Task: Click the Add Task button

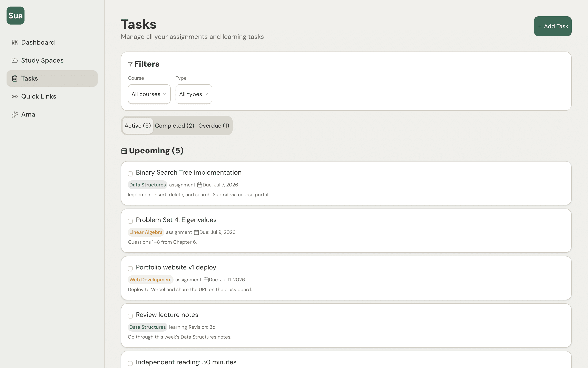Action: pyautogui.click(x=552, y=26)
